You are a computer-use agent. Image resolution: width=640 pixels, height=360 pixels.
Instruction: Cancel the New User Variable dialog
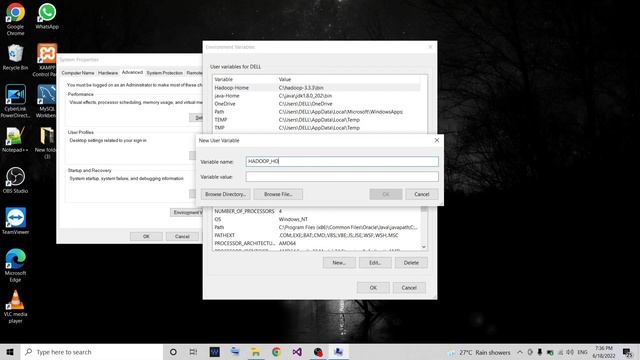[x=422, y=194]
